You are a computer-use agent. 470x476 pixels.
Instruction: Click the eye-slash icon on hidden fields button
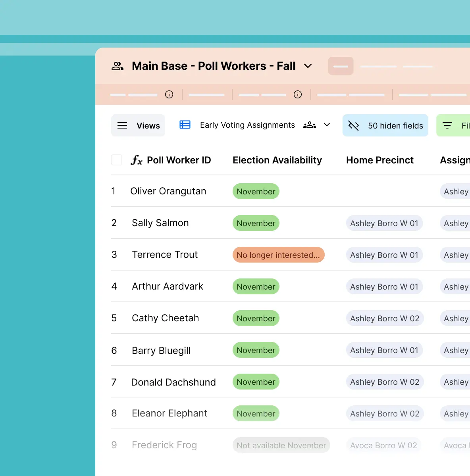click(354, 125)
